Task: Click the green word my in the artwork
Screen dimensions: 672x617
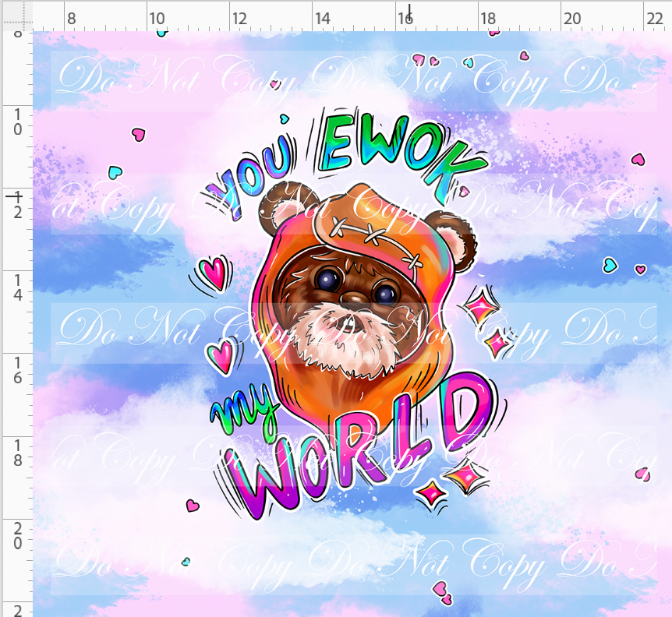Action: pos(244,413)
